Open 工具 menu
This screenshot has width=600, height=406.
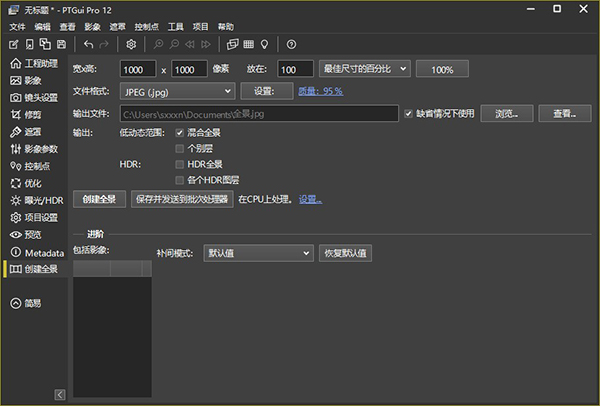(x=176, y=27)
